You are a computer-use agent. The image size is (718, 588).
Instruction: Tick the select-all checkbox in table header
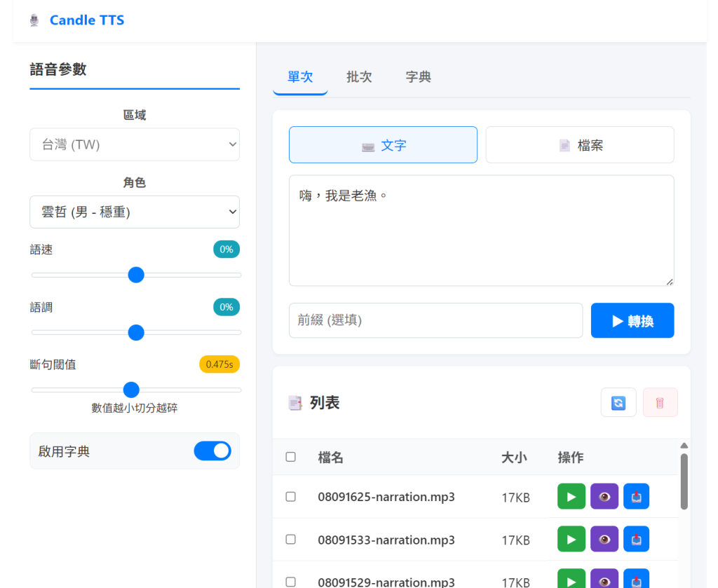tap(291, 457)
